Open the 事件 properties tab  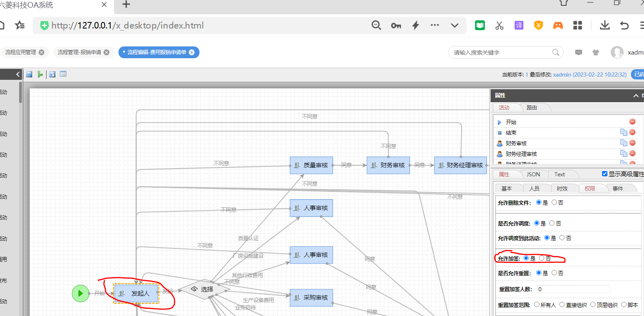618,189
